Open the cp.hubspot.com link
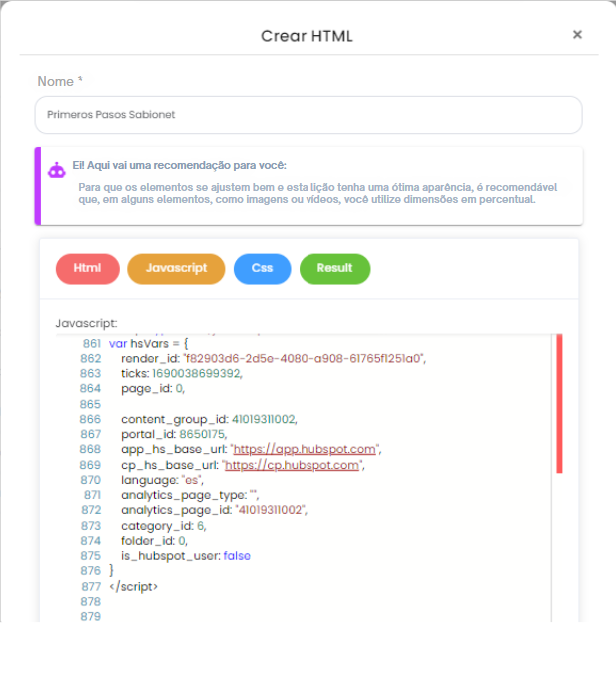Image resolution: width=616 pixels, height=678 pixels. 292,465
